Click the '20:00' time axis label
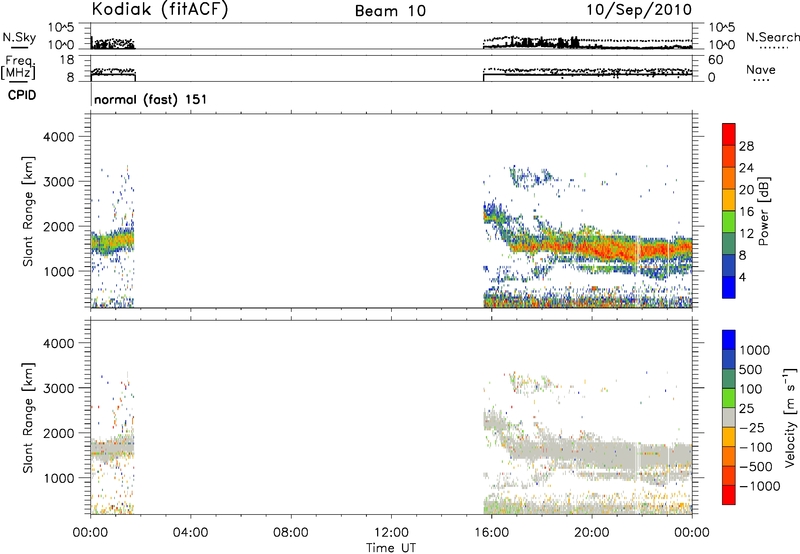The height and width of the screenshot is (554, 800). tap(591, 533)
